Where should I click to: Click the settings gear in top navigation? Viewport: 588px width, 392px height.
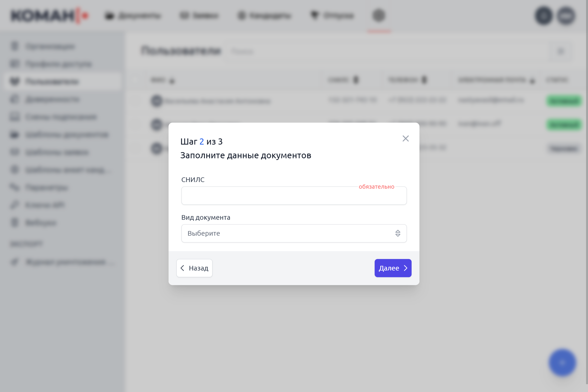[379, 15]
